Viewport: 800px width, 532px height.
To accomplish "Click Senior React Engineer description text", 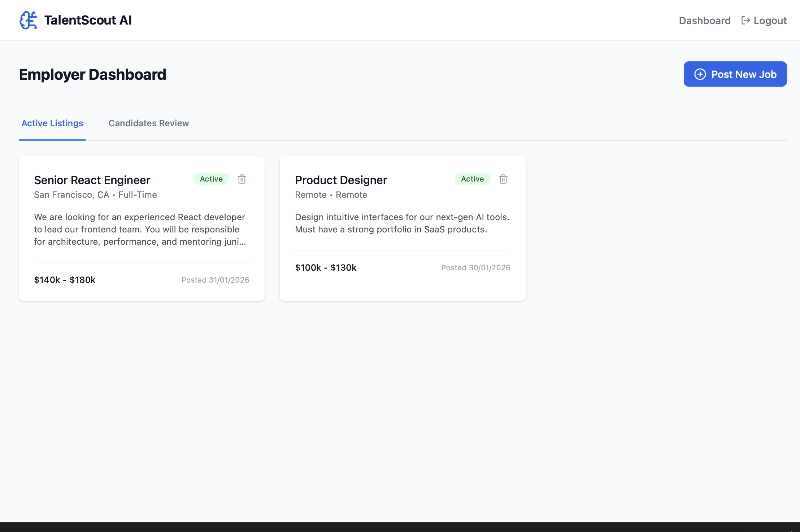I will tap(140, 230).
